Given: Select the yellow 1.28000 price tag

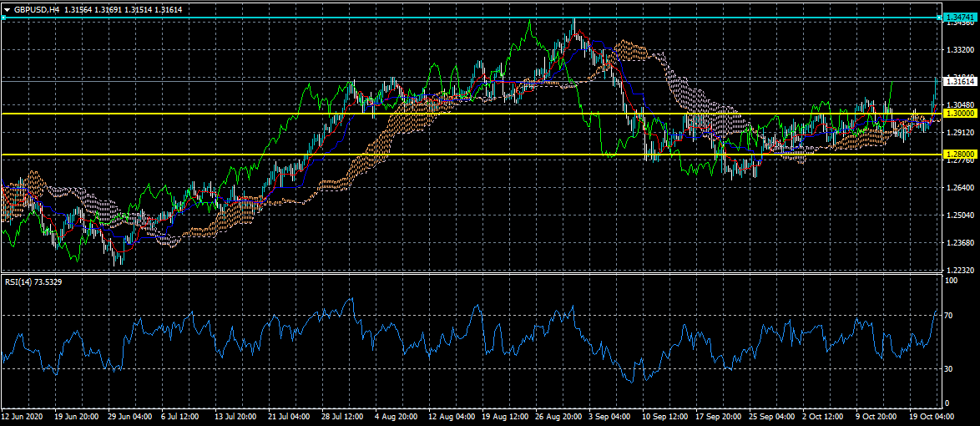Looking at the screenshot, I should [959, 155].
